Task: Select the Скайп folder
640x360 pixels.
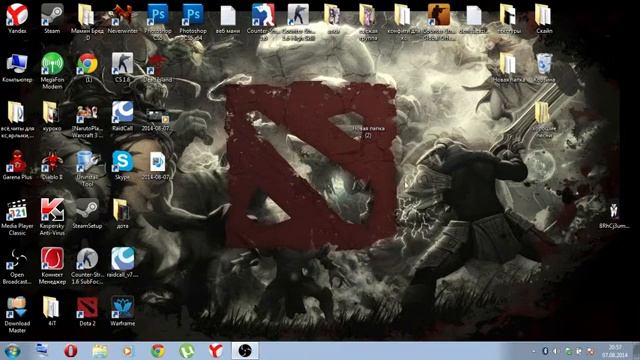Action: pyautogui.click(x=544, y=18)
